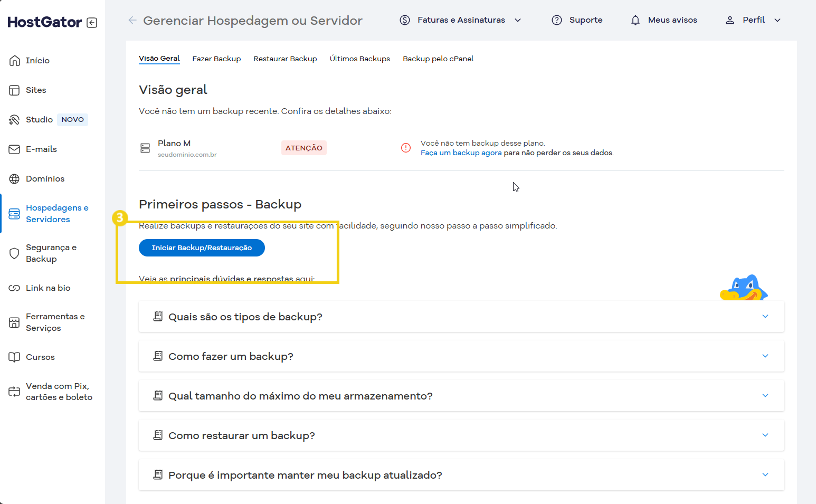Click the Início home icon

[15, 61]
